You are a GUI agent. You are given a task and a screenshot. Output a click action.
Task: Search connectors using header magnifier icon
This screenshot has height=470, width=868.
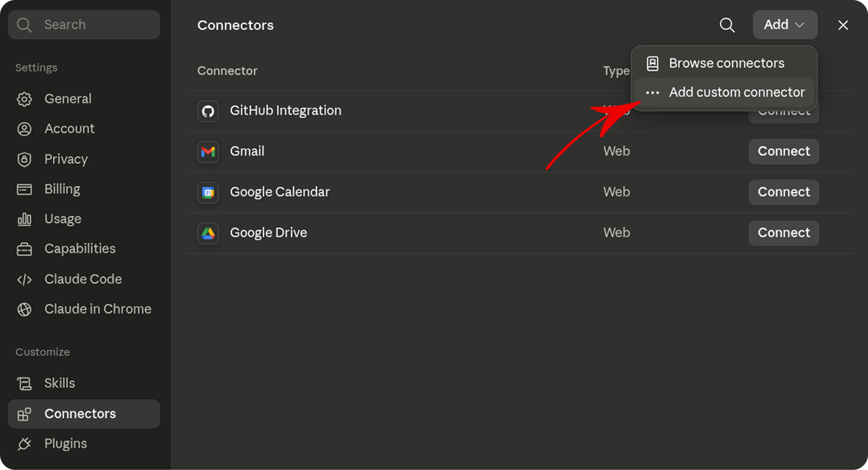[727, 25]
